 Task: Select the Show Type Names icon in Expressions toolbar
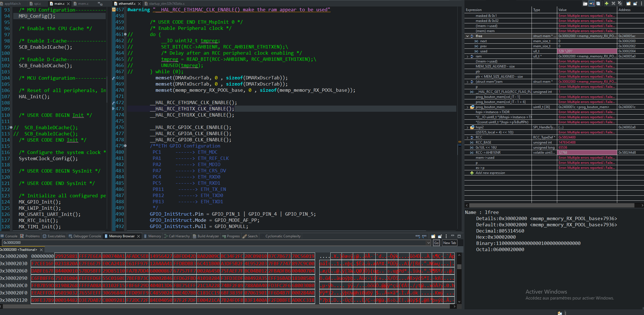tap(585, 4)
